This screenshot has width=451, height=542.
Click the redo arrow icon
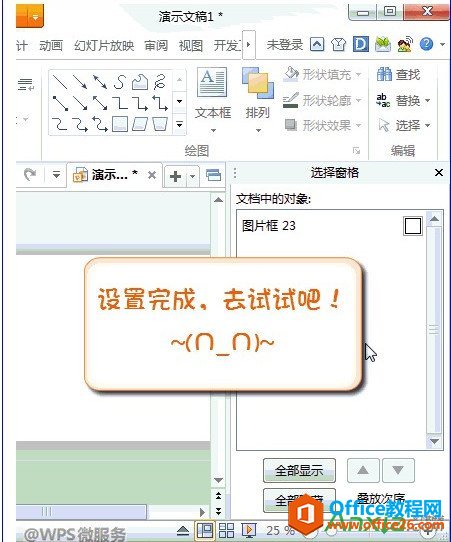point(30,175)
